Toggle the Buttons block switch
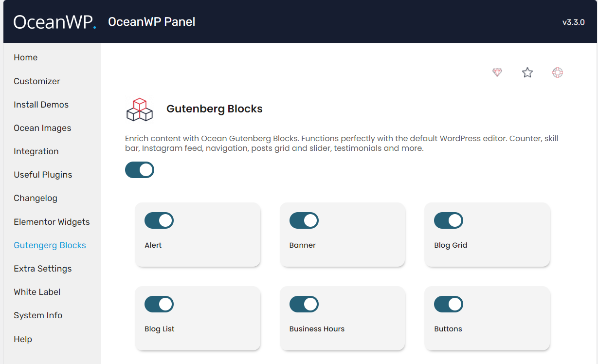598x364 pixels. [449, 304]
